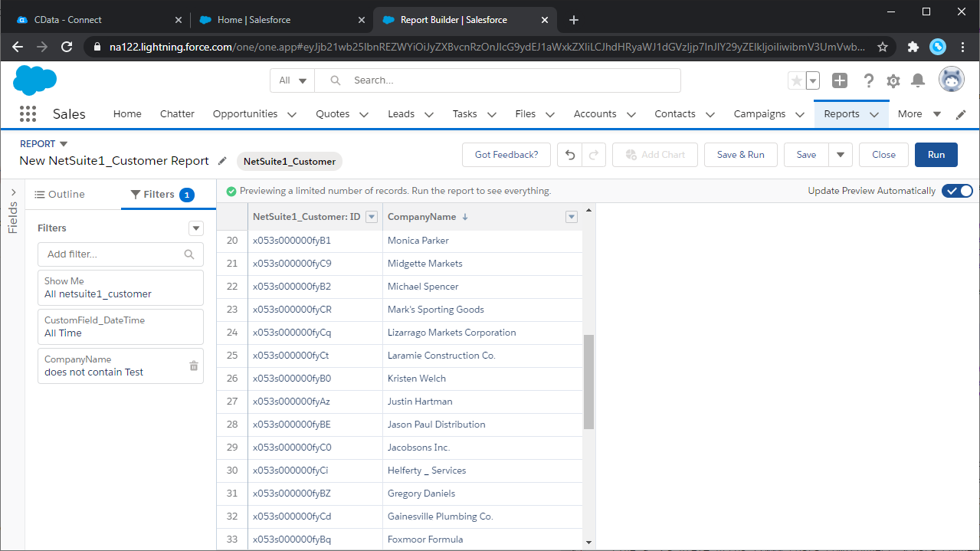Click the blue CData extension icon
The height and width of the screenshot is (551, 980).
[938, 47]
